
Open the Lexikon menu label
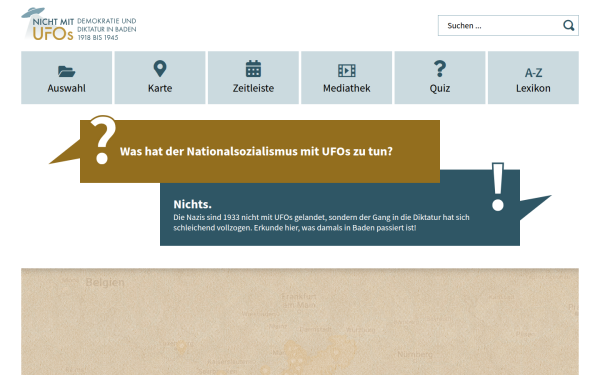point(533,88)
